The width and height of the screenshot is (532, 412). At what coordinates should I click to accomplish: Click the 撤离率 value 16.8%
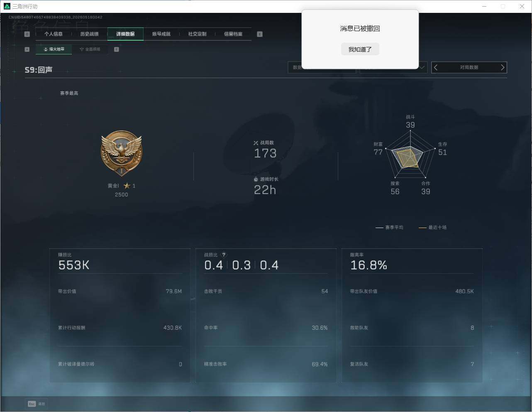pos(368,265)
